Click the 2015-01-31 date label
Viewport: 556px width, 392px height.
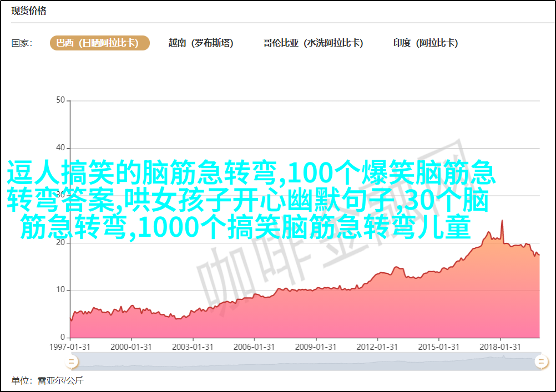439,347
